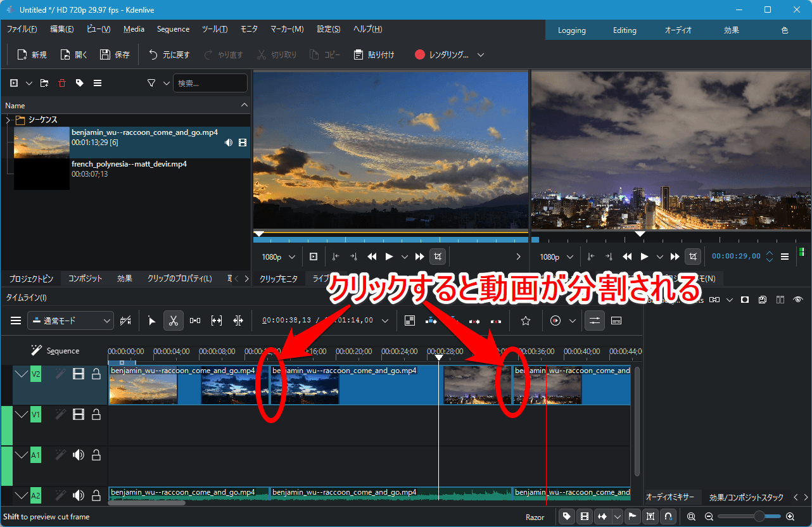
Task: Expand the シーケンス folder in project bin
Action: click(8, 120)
